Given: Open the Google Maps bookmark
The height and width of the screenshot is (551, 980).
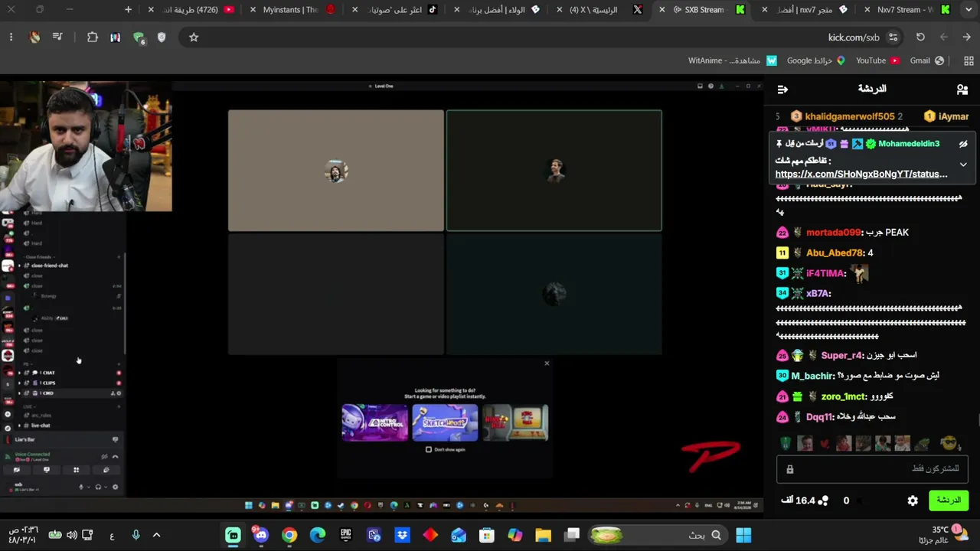Looking at the screenshot, I should pyautogui.click(x=816, y=60).
